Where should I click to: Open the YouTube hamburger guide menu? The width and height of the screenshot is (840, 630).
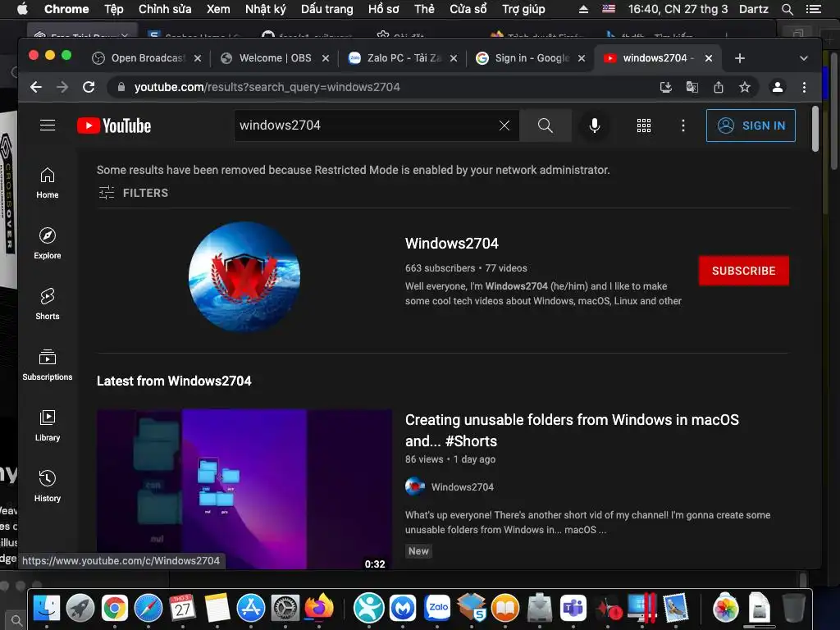(48, 126)
